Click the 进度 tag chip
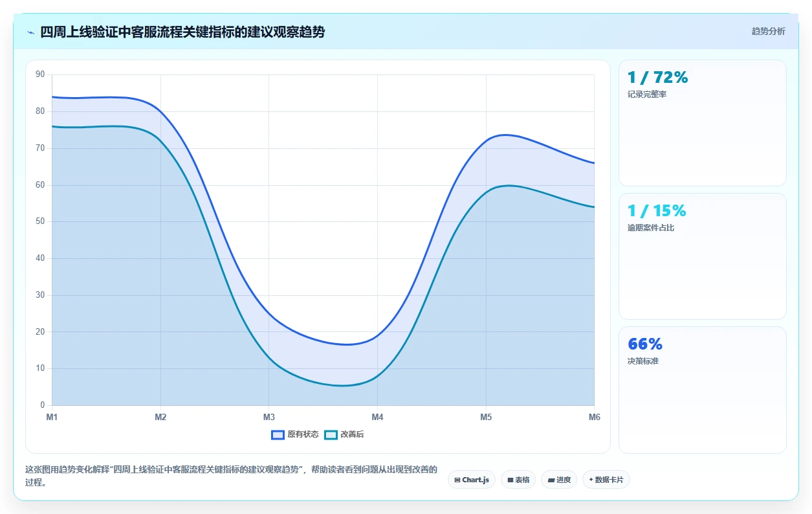The width and height of the screenshot is (812, 514). coord(559,480)
